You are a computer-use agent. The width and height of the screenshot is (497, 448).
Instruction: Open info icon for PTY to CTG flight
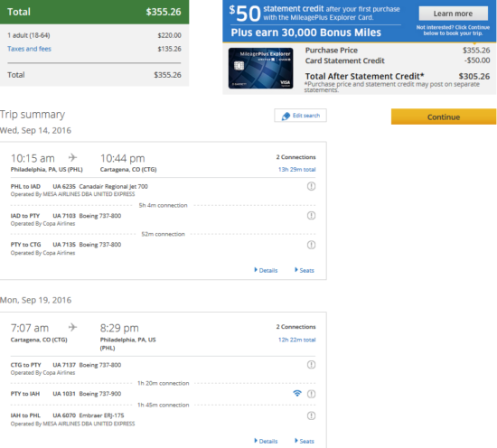[311, 245]
